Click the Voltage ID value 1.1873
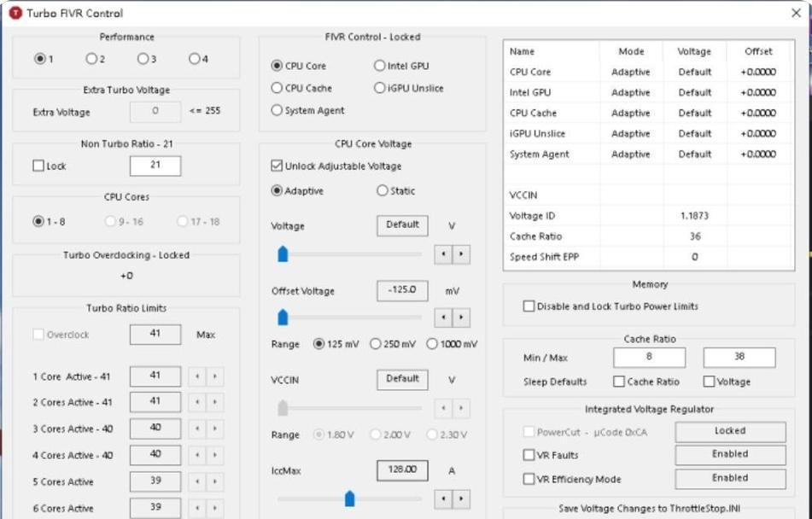812x519 pixels. point(694,215)
